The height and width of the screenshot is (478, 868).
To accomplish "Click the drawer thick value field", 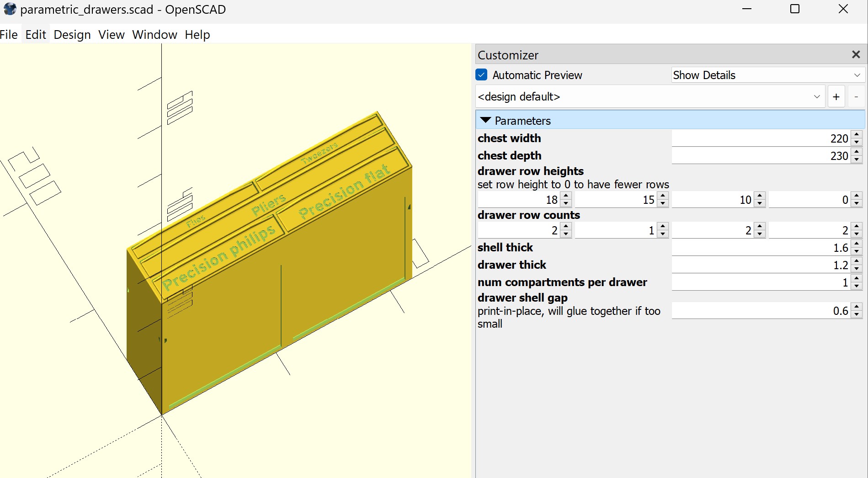I will point(761,265).
